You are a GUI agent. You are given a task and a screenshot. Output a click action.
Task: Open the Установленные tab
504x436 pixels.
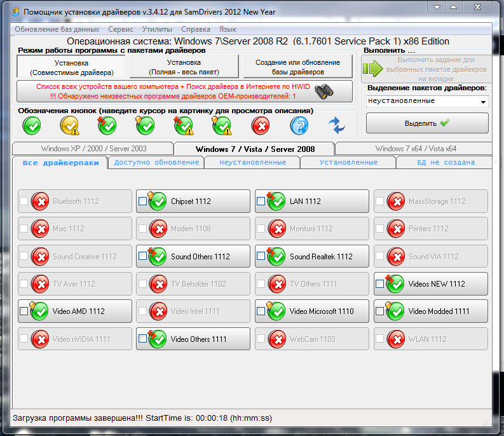348,162
